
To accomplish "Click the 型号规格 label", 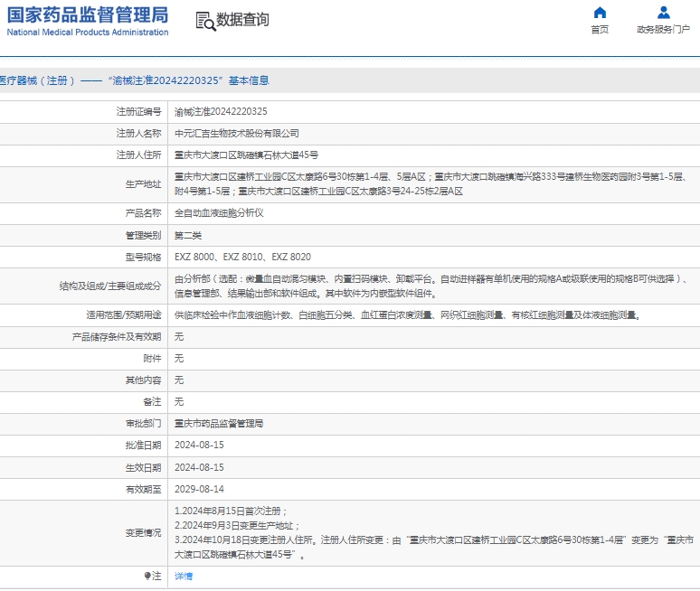I will 143,258.
